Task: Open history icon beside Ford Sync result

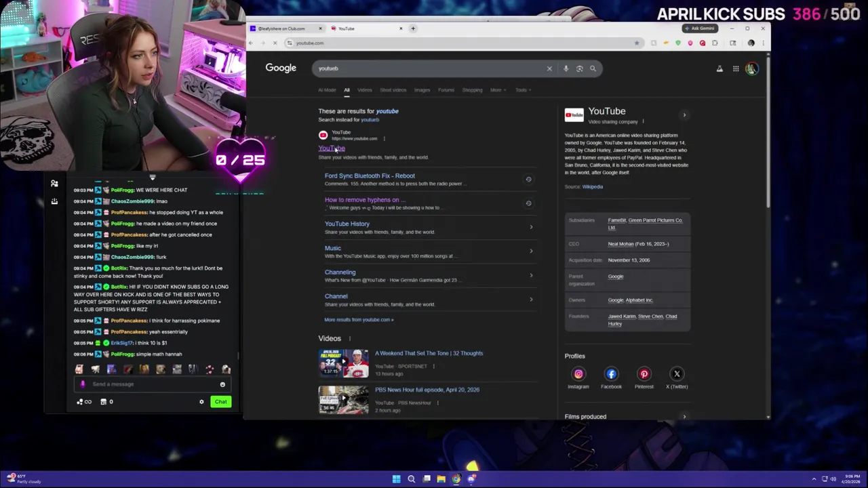Action: tap(529, 179)
